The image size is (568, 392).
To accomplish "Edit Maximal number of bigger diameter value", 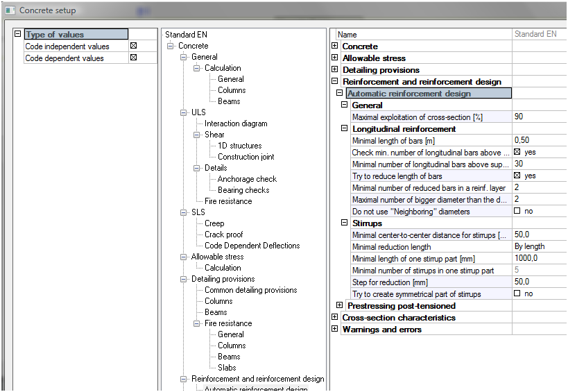I will (540, 199).
